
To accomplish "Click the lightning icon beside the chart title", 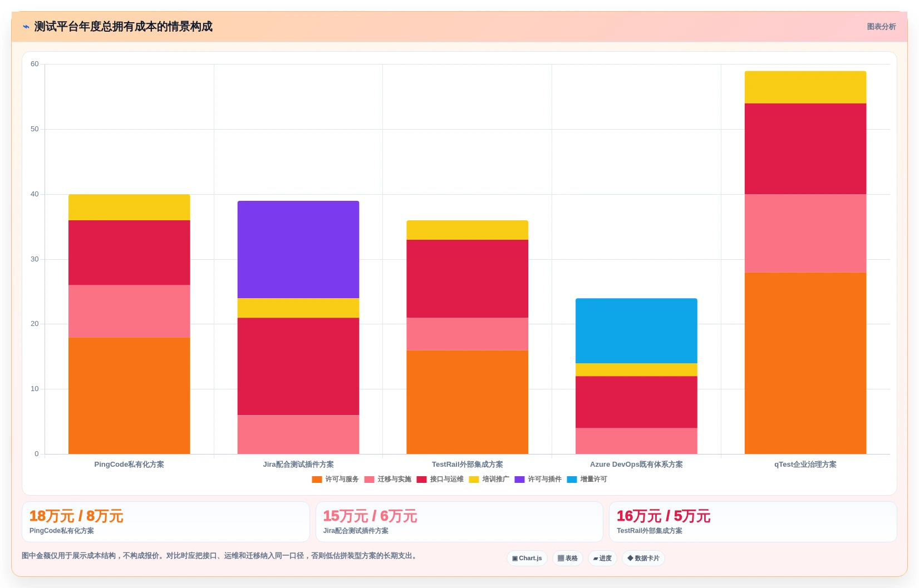I will 26,27.
